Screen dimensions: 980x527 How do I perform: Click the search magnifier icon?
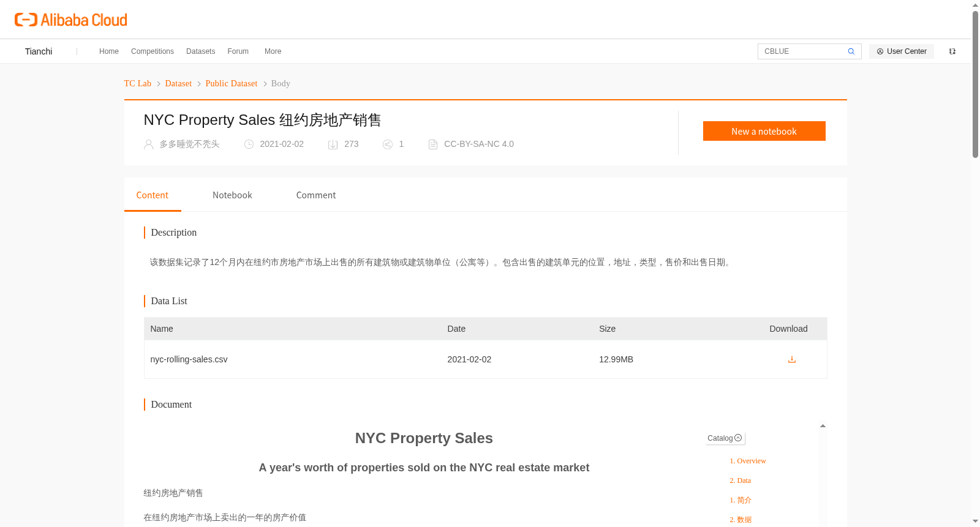[x=851, y=51]
